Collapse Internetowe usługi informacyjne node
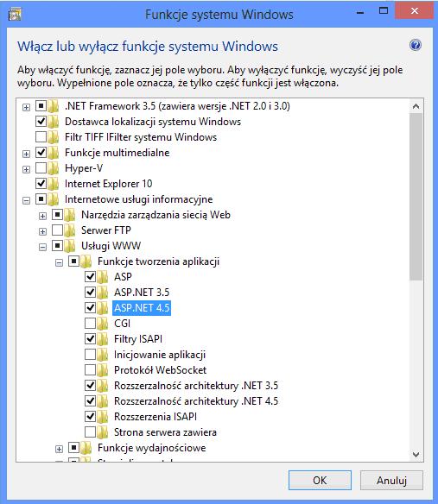438x504 pixels. click(x=26, y=200)
